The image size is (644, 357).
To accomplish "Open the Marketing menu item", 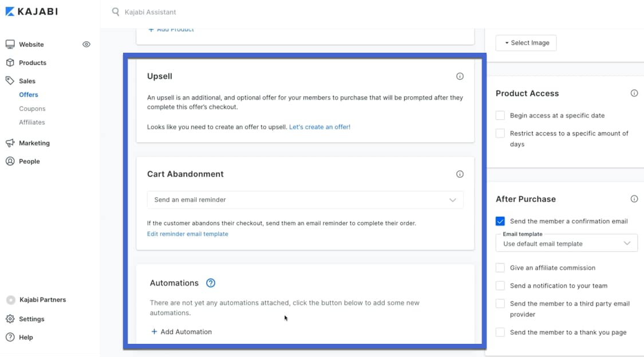I will [34, 143].
